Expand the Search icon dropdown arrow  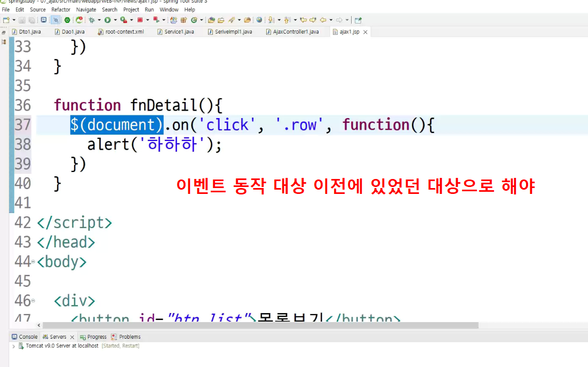point(239,20)
